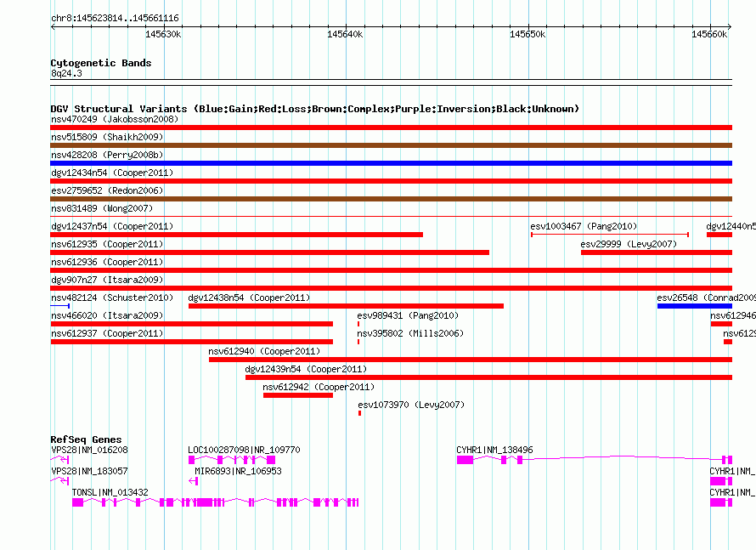This screenshot has height=550, width=756.
Task: Click the VPS28|NM_183057 gene label
Action: 89,471
